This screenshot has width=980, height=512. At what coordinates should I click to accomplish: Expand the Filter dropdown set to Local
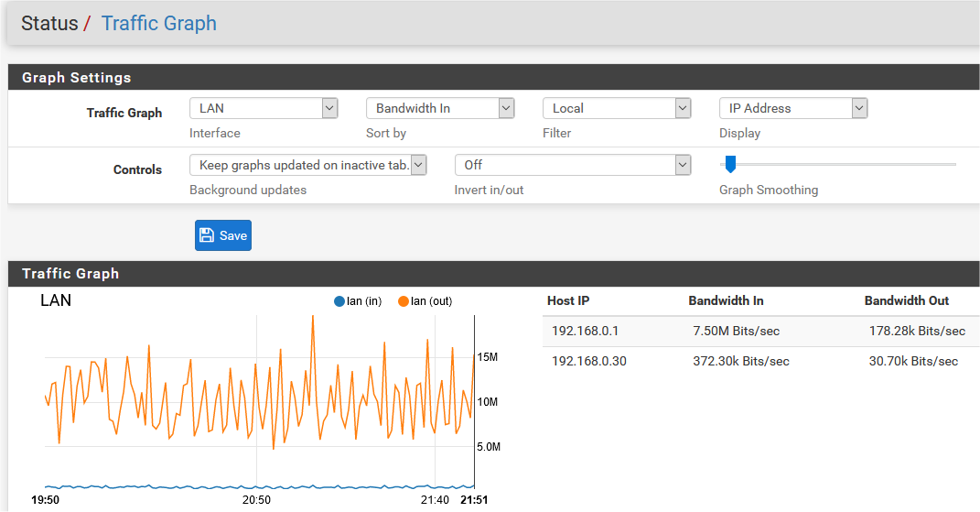[617, 108]
